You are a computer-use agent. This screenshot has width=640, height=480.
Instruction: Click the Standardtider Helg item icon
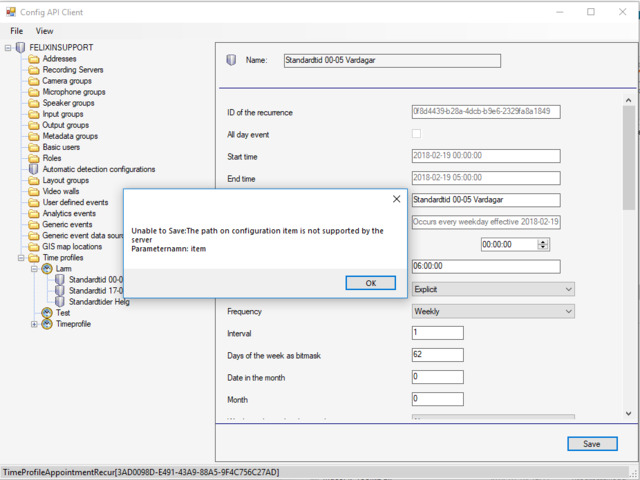60,301
